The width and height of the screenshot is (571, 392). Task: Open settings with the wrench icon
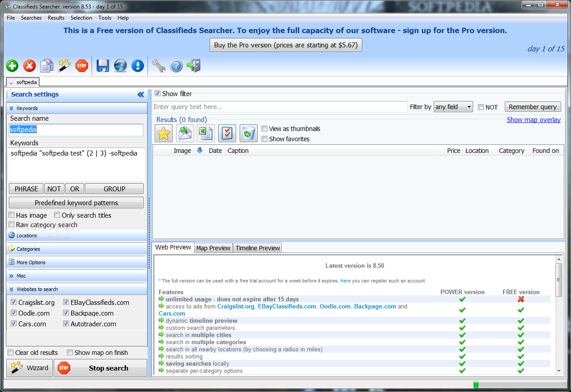point(158,66)
